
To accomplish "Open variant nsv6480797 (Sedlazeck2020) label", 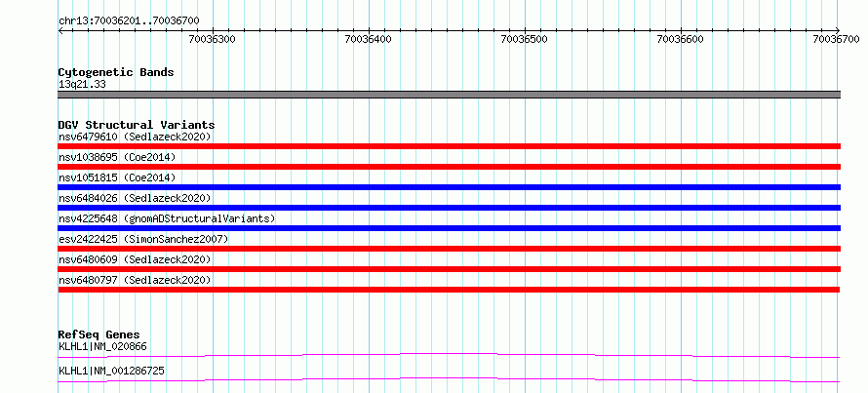I will 135,280.
